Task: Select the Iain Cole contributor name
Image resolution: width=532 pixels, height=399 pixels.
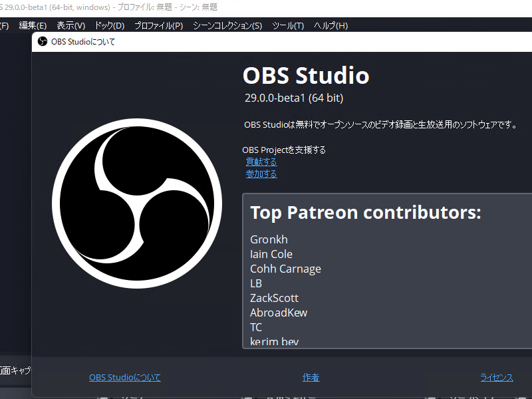Action: tap(271, 254)
